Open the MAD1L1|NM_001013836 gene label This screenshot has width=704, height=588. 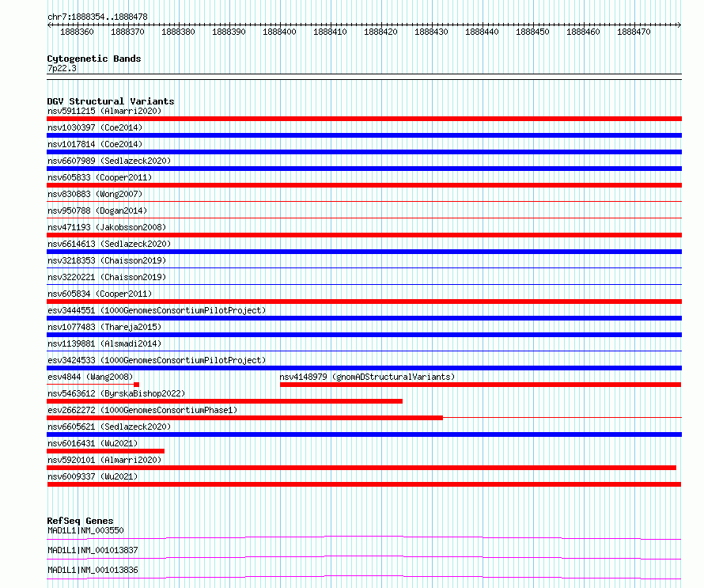pyautogui.click(x=93, y=570)
